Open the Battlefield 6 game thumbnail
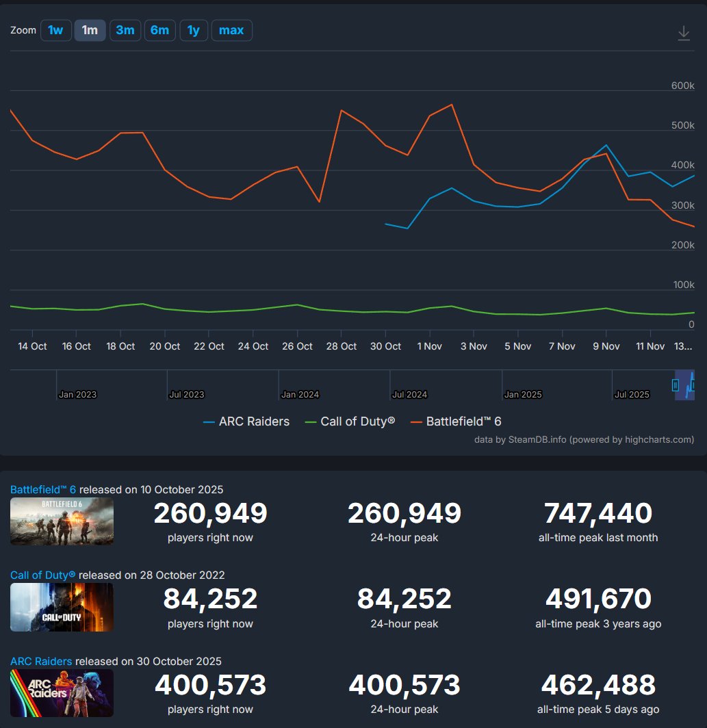Viewport: 707px width, 728px height. pyautogui.click(x=62, y=521)
